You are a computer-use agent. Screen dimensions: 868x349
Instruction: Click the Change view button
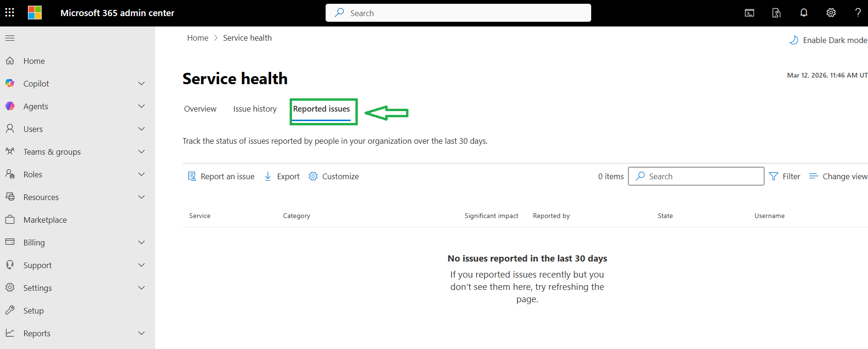pos(838,176)
